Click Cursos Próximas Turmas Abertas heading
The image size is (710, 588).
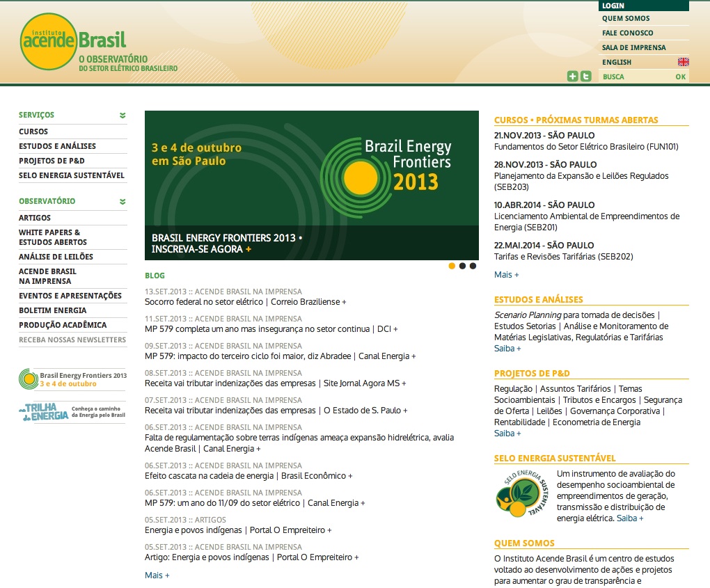coord(576,120)
